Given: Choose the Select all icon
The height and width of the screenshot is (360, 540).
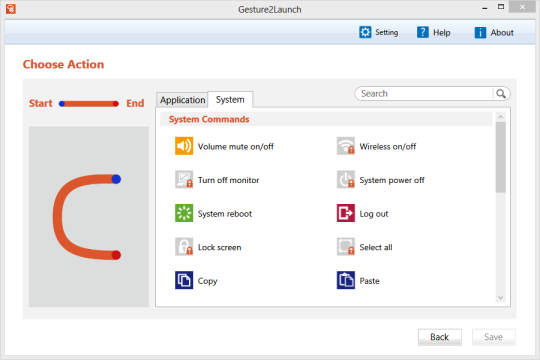Looking at the screenshot, I should pyautogui.click(x=346, y=247).
